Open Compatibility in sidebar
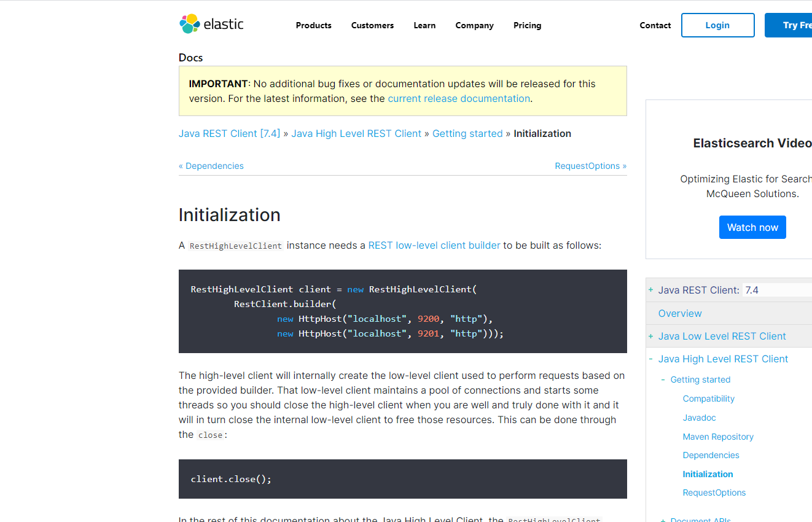The width and height of the screenshot is (812, 522). point(709,399)
